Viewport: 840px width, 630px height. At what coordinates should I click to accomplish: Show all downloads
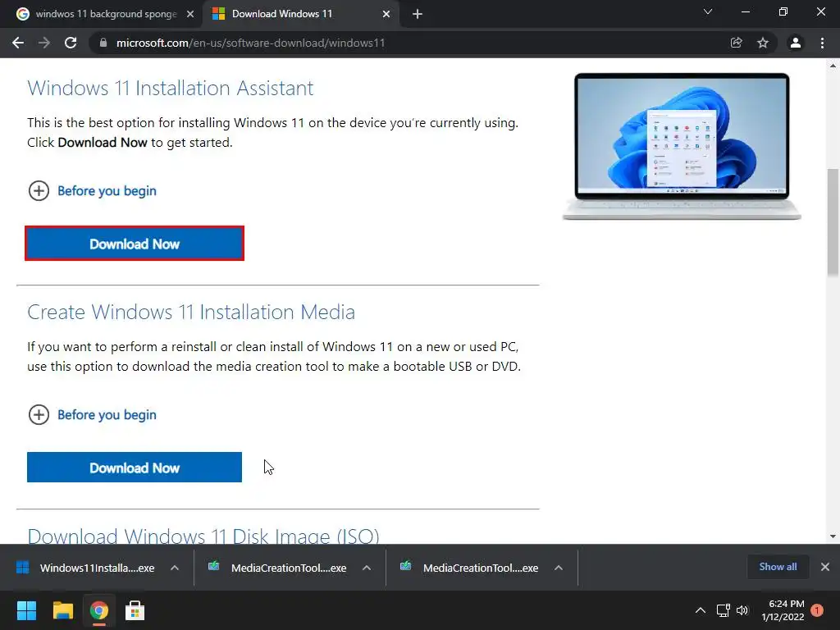pyautogui.click(x=778, y=567)
